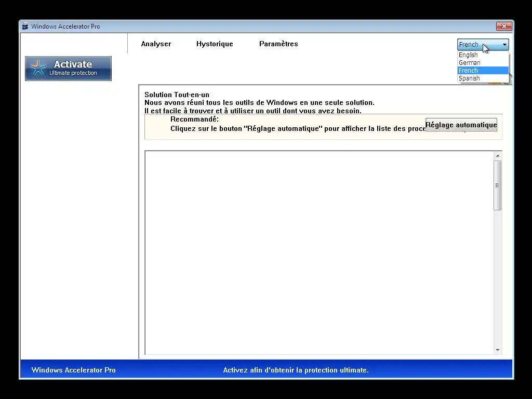Choose Spanish from the language list
Screen dimensions: 532x399
[x=483, y=78]
